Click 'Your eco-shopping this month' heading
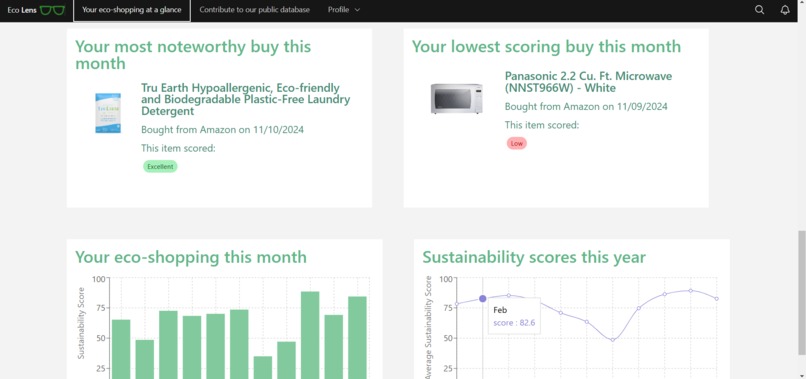Viewport: 806px width, 379px height. 191,257
